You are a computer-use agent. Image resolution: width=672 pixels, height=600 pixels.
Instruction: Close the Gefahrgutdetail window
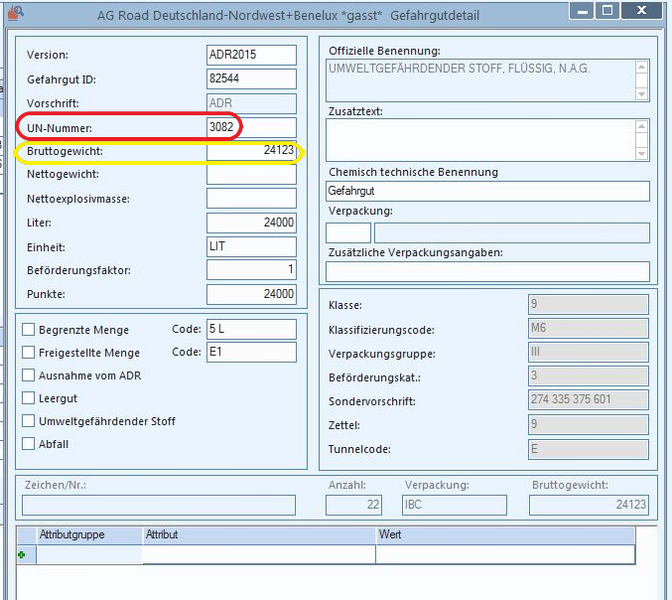tap(642, 10)
